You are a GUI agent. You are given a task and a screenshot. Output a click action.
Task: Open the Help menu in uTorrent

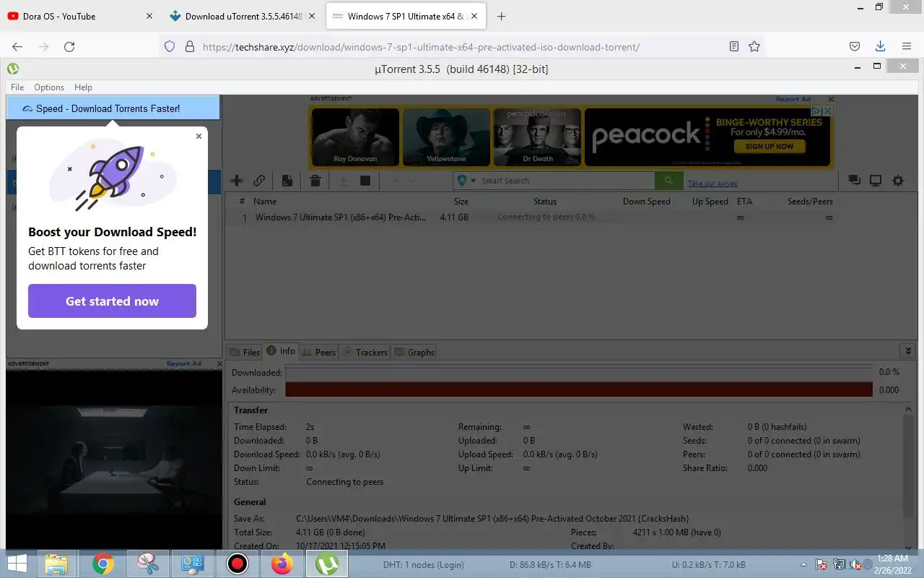tap(83, 87)
